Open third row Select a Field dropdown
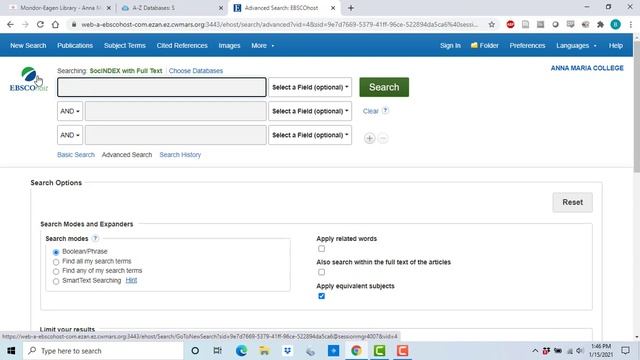The image size is (640, 360). 310,135
